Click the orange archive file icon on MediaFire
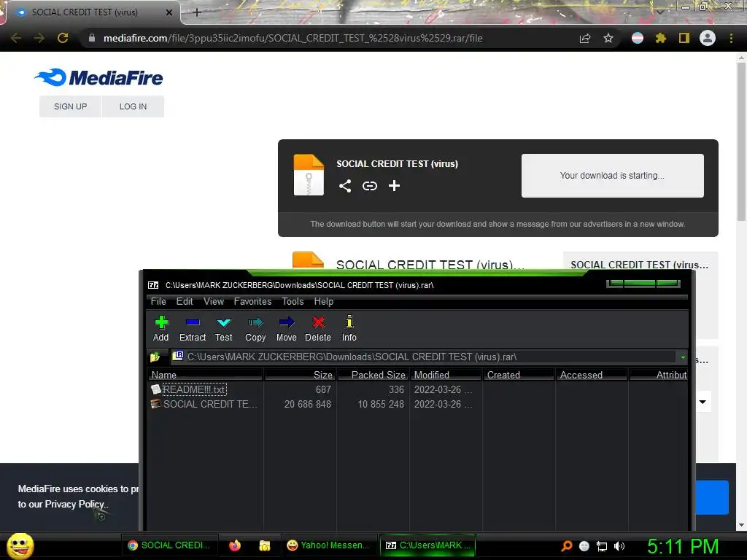747x560 pixels. pyautogui.click(x=309, y=175)
